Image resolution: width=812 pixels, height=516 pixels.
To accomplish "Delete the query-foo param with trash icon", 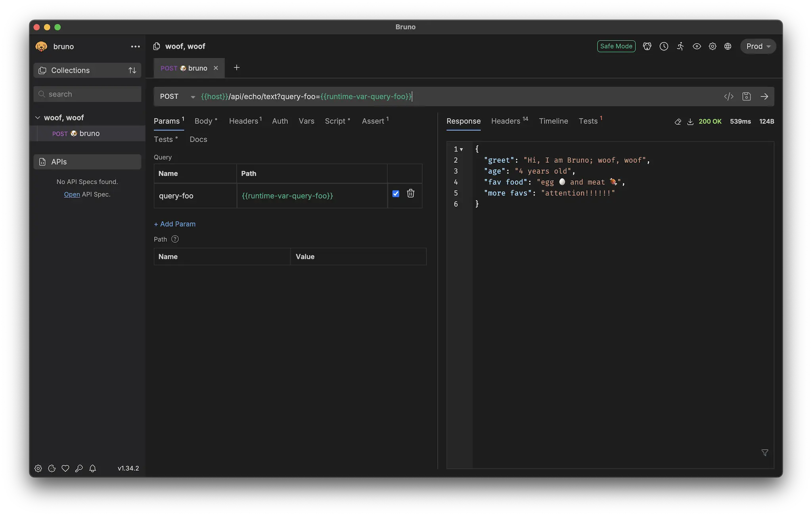I will point(410,193).
